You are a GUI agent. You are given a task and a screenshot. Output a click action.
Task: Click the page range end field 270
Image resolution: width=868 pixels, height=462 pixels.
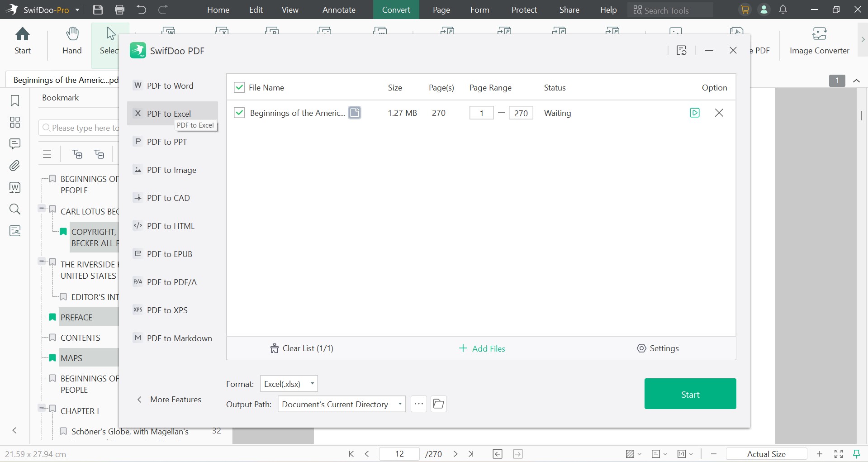coord(521,113)
